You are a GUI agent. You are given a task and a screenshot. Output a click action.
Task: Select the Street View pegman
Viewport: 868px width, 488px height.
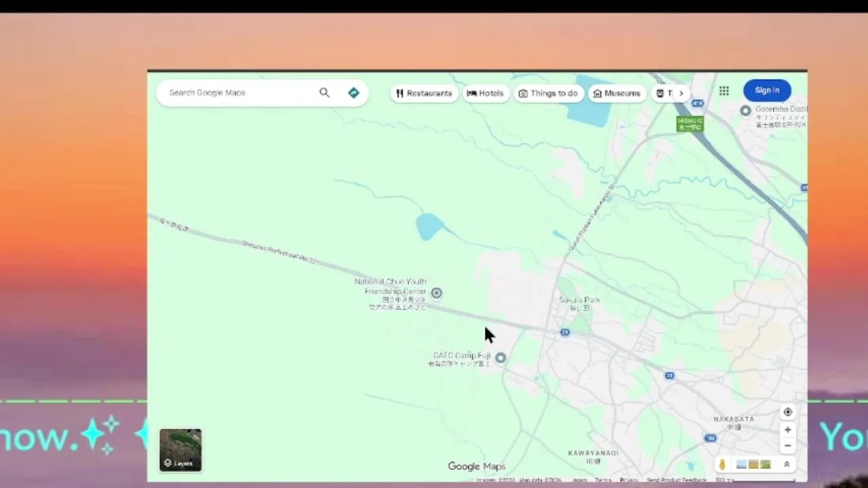(x=722, y=464)
